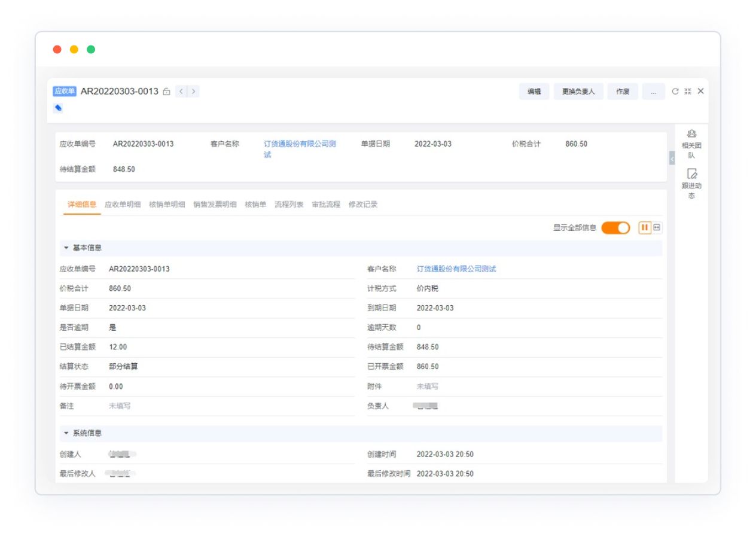Click 创建时间 value 2022-03-03 20:50
Viewport: 756px width, 536px height.
[445, 455]
